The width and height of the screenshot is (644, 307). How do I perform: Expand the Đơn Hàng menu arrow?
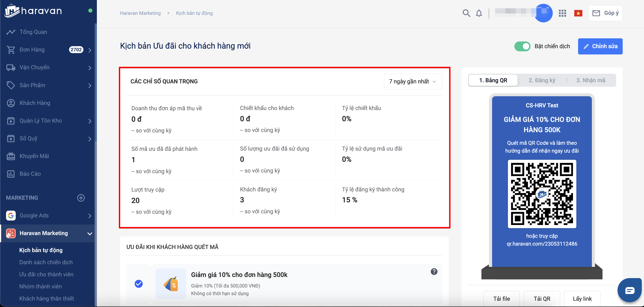[x=90, y=50]
